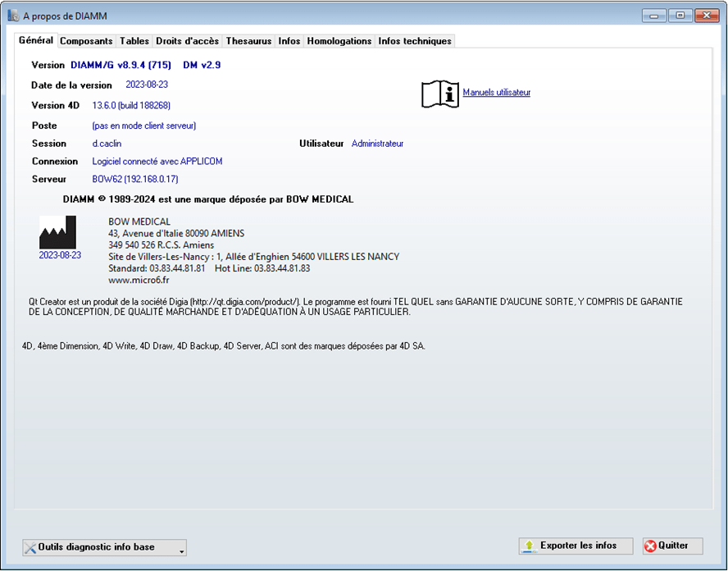Click the 4D version 13.6.0 (build 188268)

(x=131, y=106)
